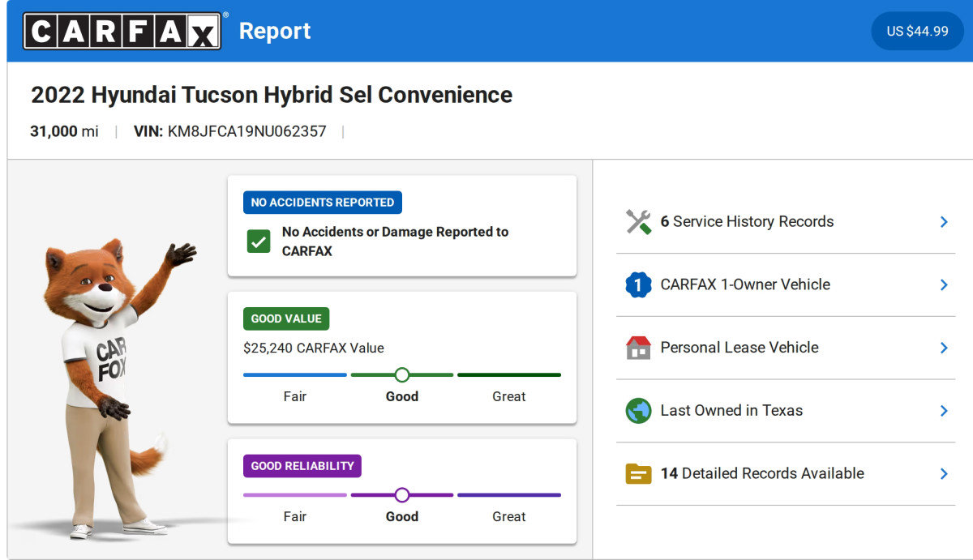Click the wrench Service History icon

tap(639, 222)
